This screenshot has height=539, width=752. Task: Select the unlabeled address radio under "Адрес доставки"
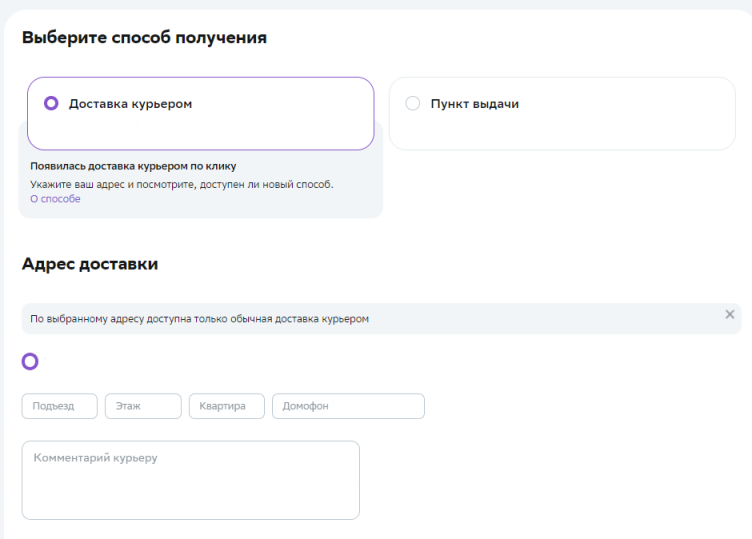pos(30,361)
